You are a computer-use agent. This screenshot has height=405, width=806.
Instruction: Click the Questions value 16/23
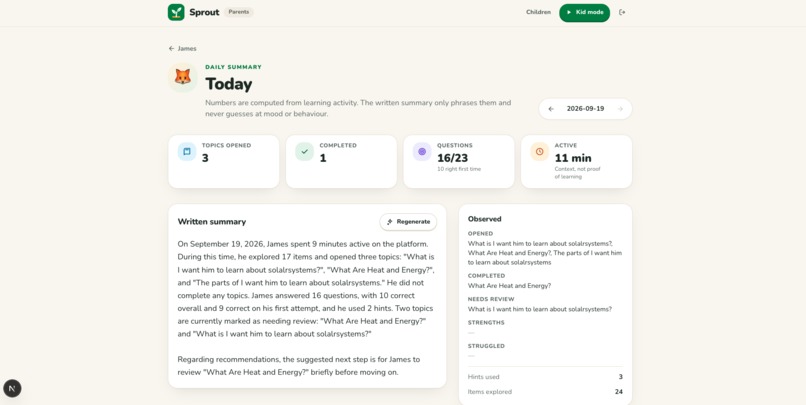click(452, 158)
